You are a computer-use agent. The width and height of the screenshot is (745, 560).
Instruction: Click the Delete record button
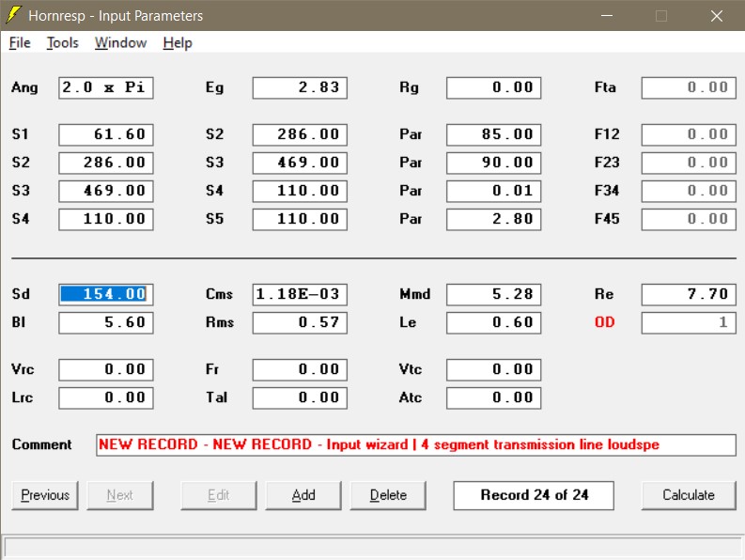click(388, 495)
